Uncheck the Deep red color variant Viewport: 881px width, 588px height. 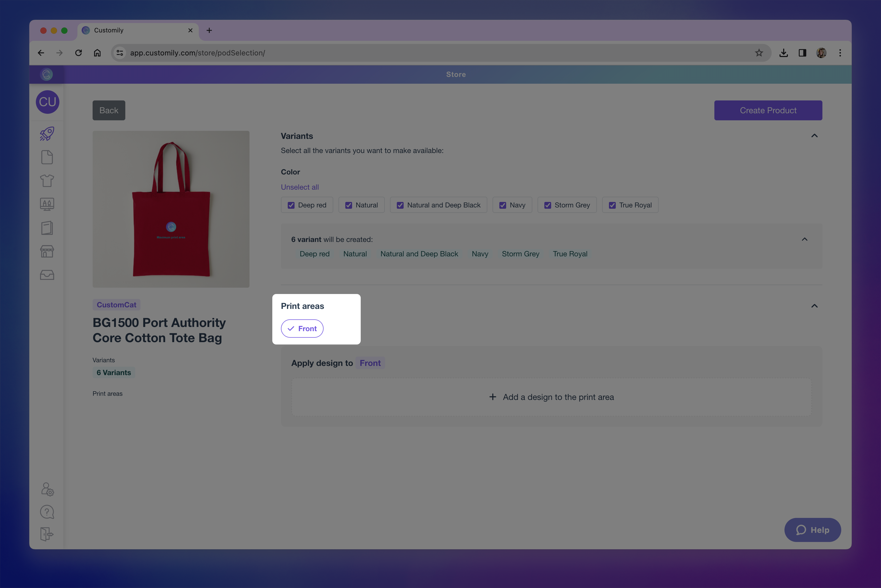click(291, 205)
